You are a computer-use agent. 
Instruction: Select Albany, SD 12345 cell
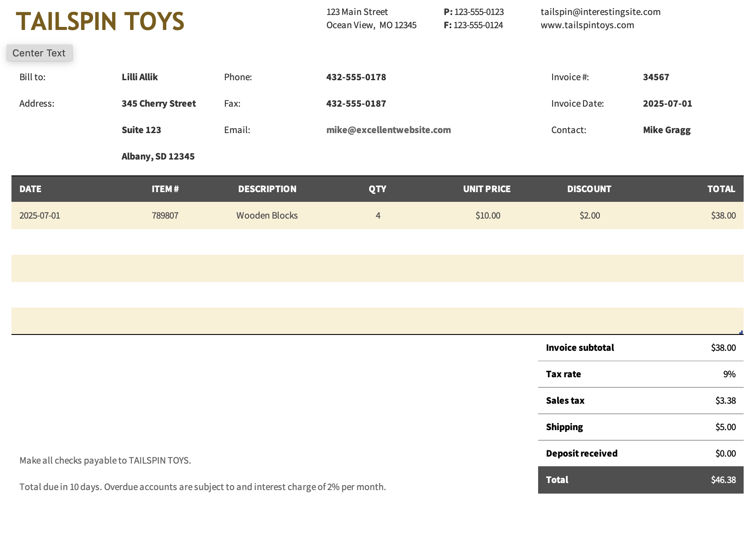click(x=158, y=156)
